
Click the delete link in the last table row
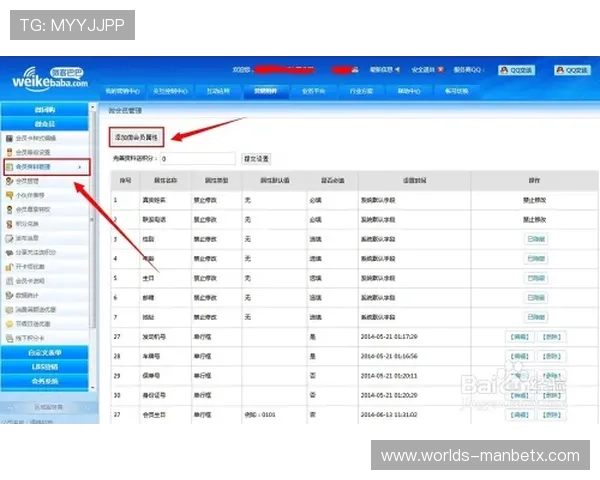pyautogui.click(x=551, y=415)
